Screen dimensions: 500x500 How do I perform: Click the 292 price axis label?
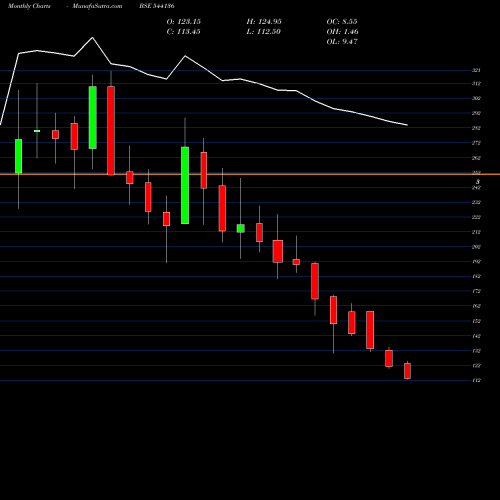point(476,113)
